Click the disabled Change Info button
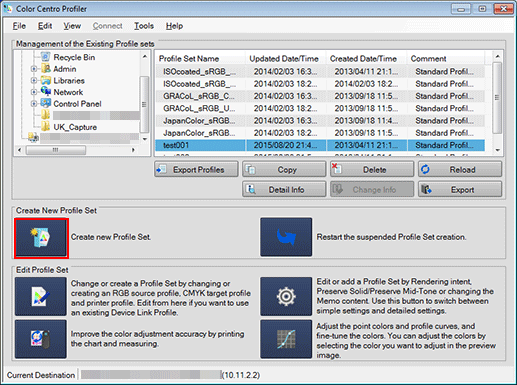 pyautogui.click(x=372, y=189)
